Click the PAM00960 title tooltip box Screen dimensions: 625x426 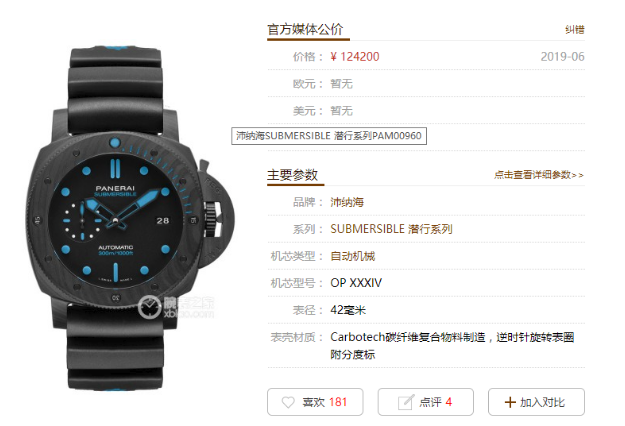(x=329, y=136)
